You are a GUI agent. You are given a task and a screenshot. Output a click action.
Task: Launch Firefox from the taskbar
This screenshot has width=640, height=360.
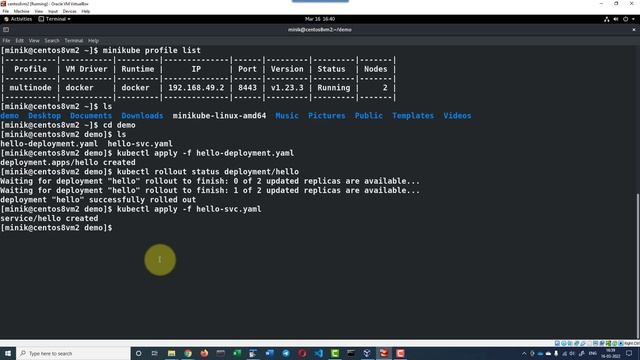204,353
